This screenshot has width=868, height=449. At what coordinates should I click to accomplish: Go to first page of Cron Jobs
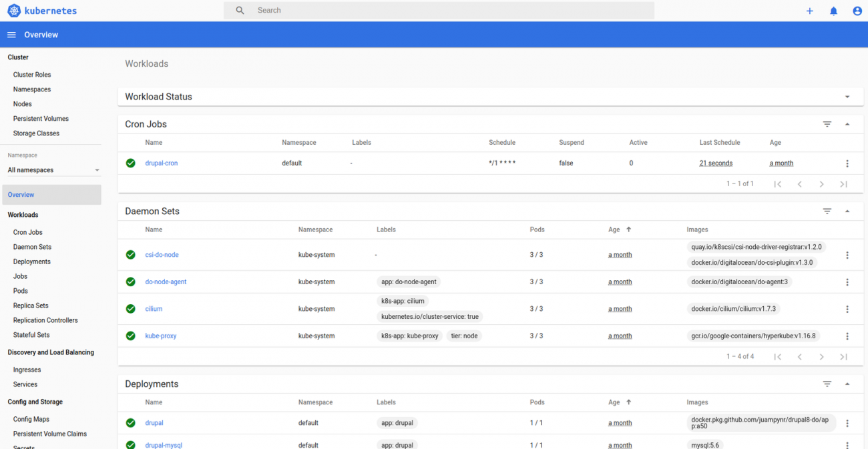(x=778, y=184)
